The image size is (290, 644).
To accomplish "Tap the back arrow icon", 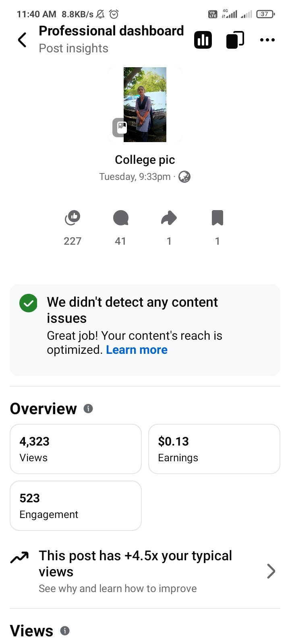I will click(23, 40).
